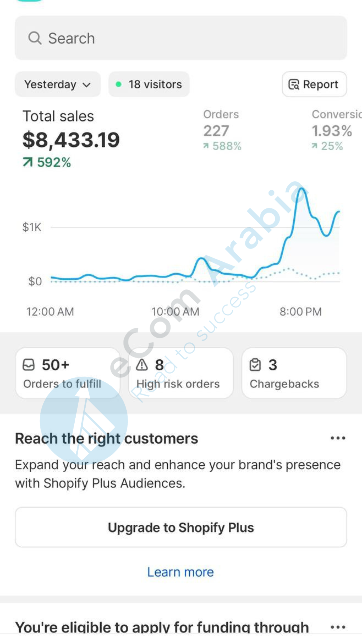Click the Chargebacks clipboard icon

pos(255,365)
